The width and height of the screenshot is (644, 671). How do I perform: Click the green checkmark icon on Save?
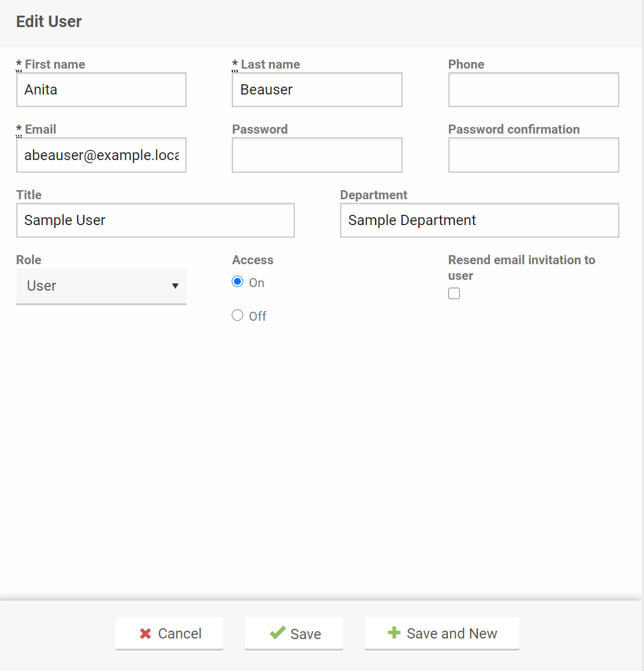(277, 632)
